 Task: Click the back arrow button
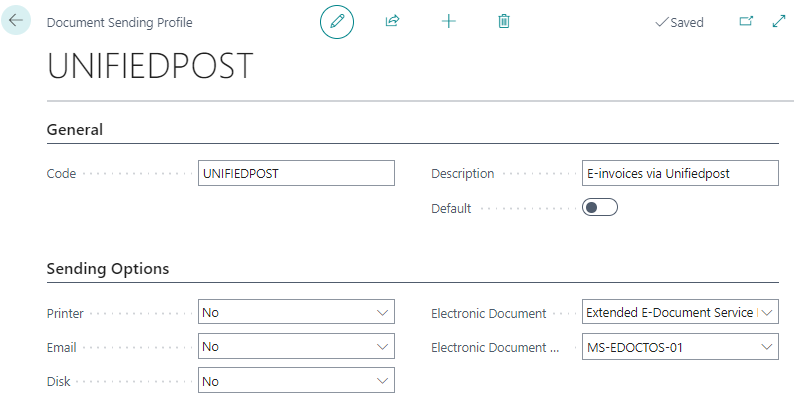click(x=16, y=21)
